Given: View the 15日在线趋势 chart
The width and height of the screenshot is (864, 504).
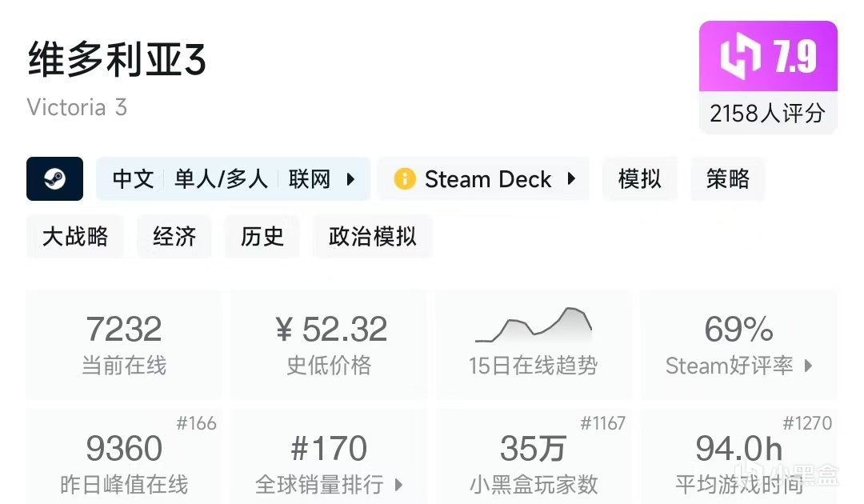Looking at the screenshot, I should (x=533, y=344).
